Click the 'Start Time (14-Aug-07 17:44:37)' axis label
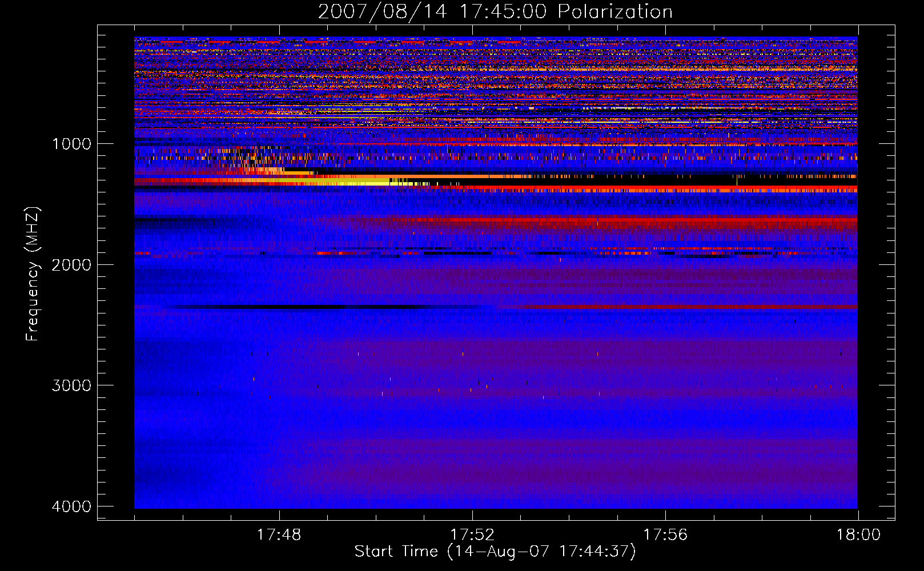 (495, 552)
